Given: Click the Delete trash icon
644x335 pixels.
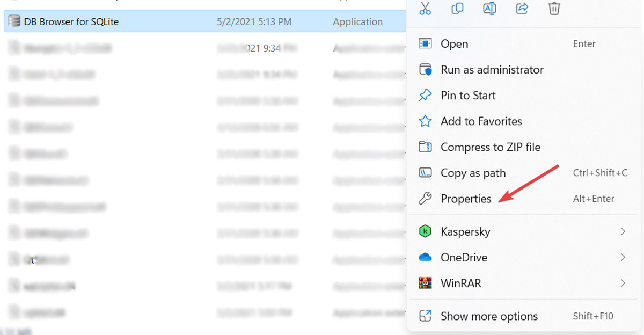Looking at the screenshot, I should coord(554,8).
